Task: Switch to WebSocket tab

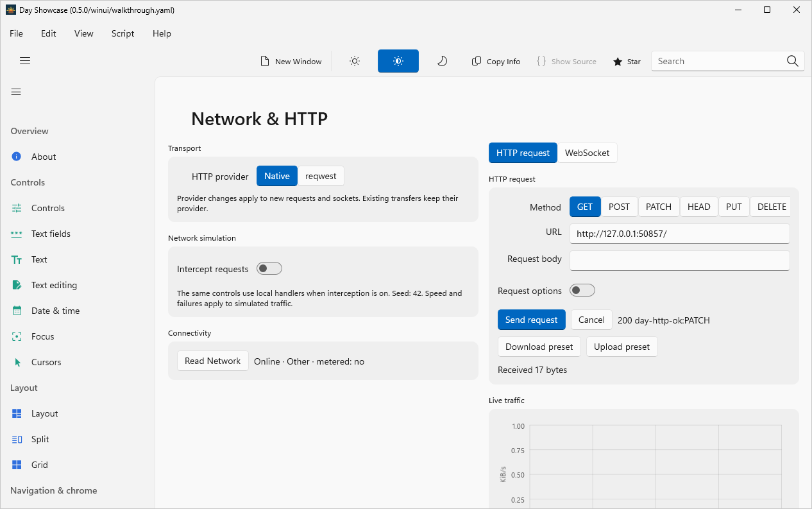Action: pyautogui.click(x=587, y=153)
